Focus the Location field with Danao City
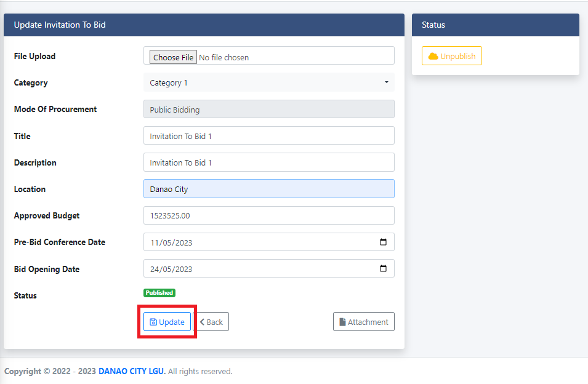 click(x=269, y=189)
